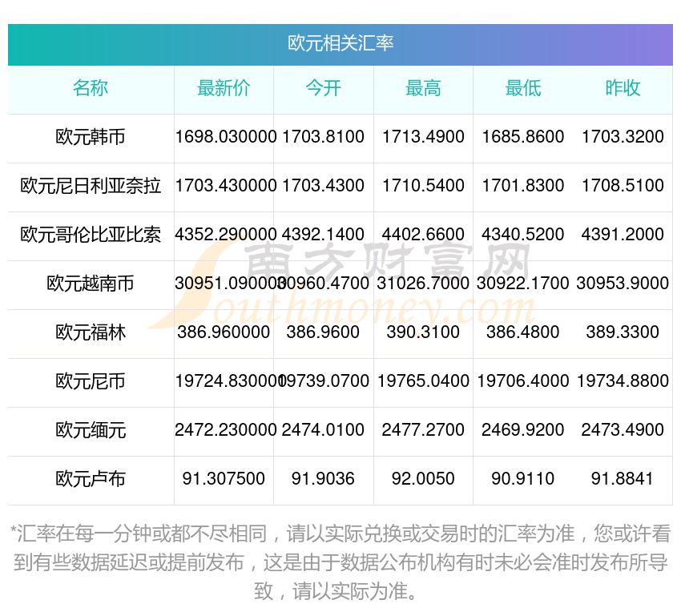Click the 今开 column header
Viewport: 681px width, 616px height.
pos(323,89)
